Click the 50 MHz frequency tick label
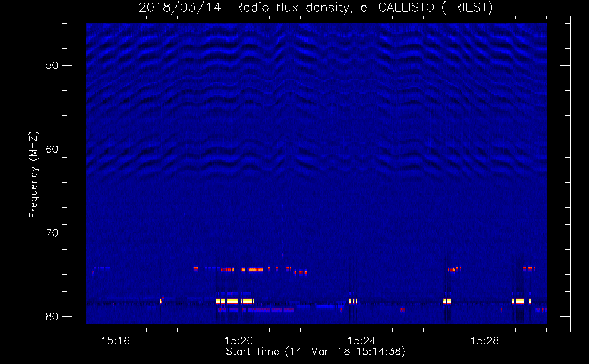This screenshot has width=589, height=364. [52, 66]
